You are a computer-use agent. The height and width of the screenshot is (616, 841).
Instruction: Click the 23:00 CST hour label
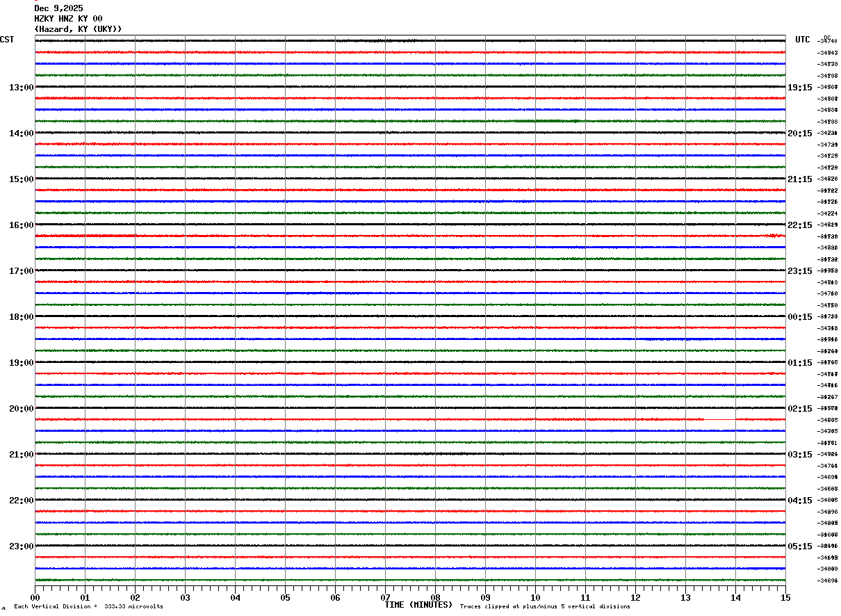pos(21,546)
